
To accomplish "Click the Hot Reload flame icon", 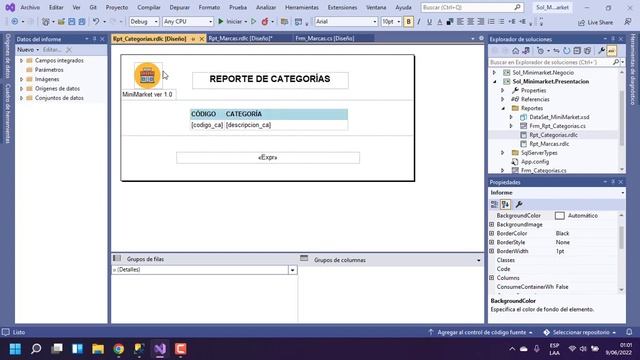I will [x=265, y=22].
